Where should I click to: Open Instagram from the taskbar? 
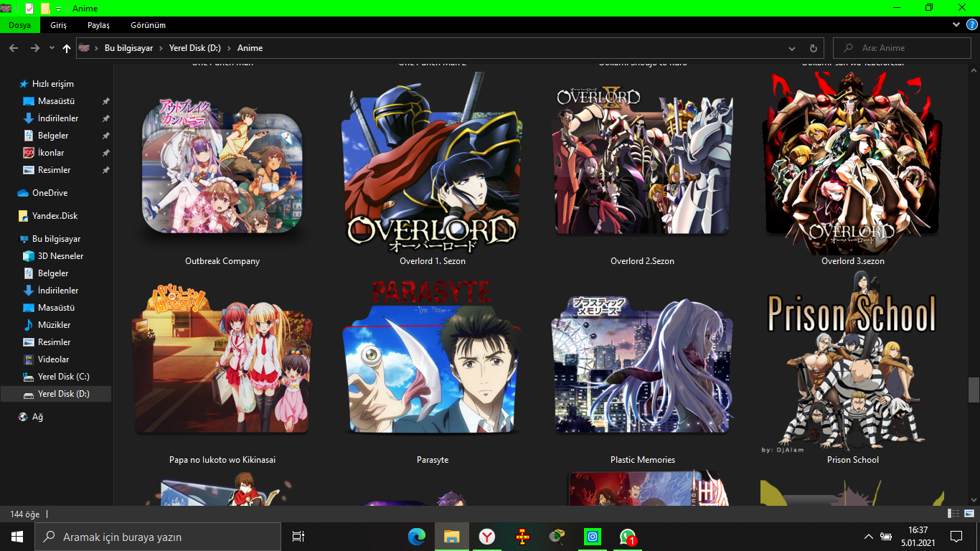pyautogui.click(x=593, y=537)
